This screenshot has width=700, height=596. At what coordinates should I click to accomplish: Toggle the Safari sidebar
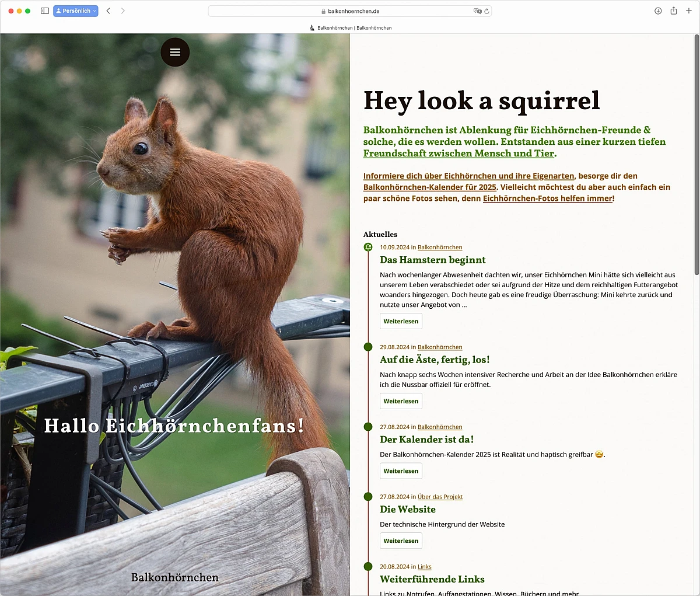45,11
